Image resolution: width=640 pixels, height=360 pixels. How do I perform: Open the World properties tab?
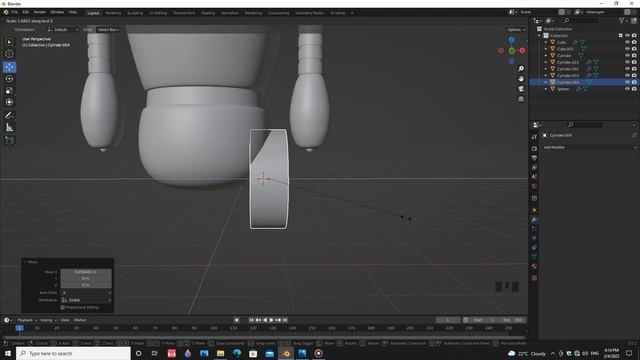[x=534, y=186]
